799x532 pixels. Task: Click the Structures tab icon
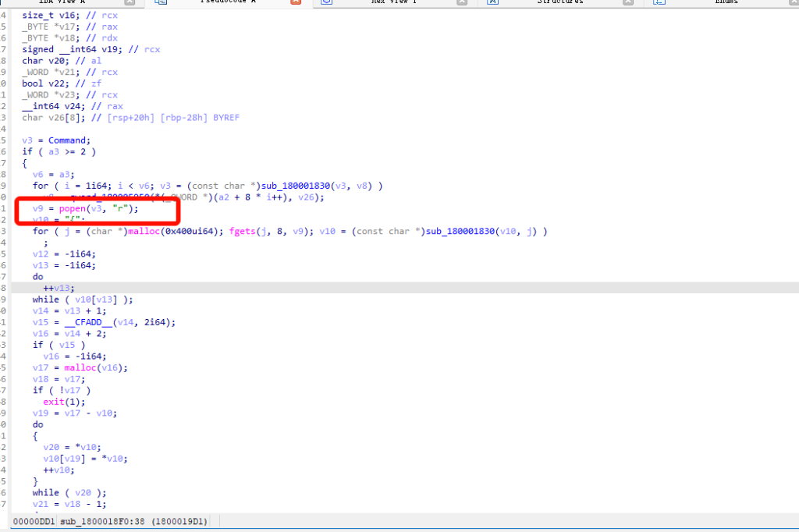point(493,2)
